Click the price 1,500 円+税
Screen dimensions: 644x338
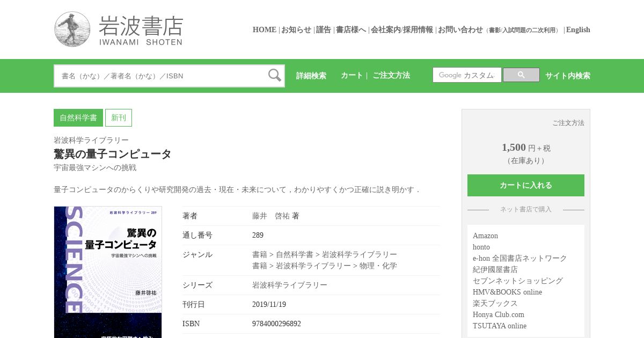click(526, 148)
